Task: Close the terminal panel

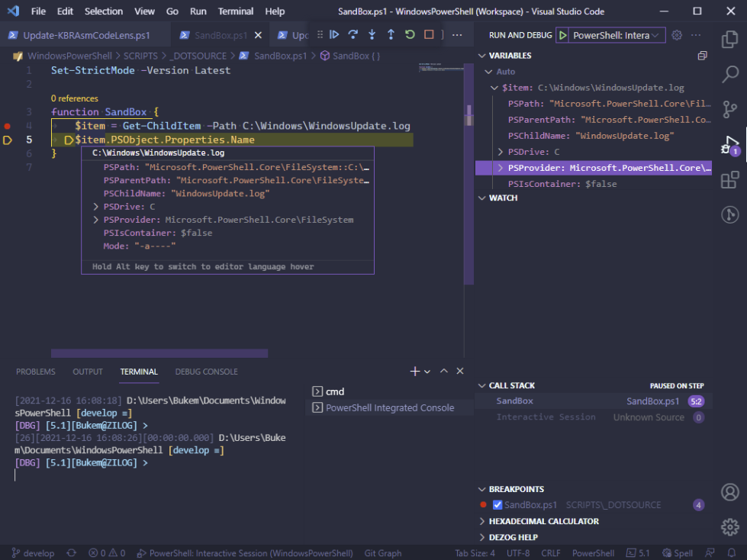Action: [460, 371]
